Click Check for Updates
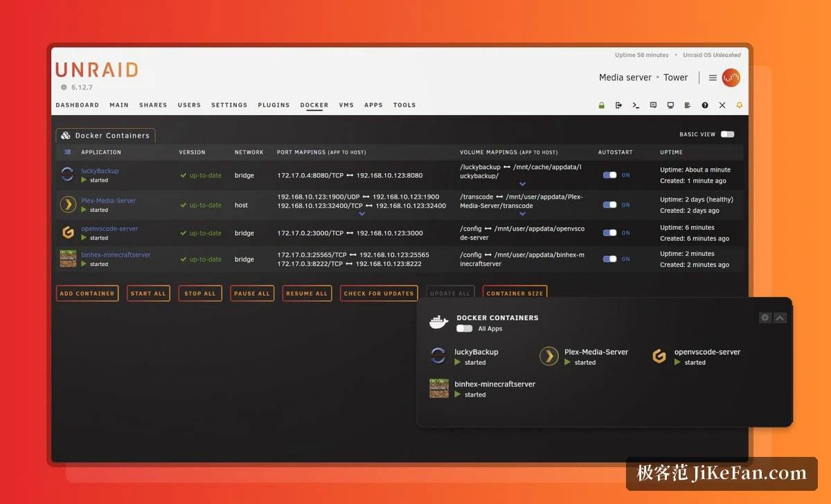831x504 pixels. pyautogui.click(x=379, y=294)
